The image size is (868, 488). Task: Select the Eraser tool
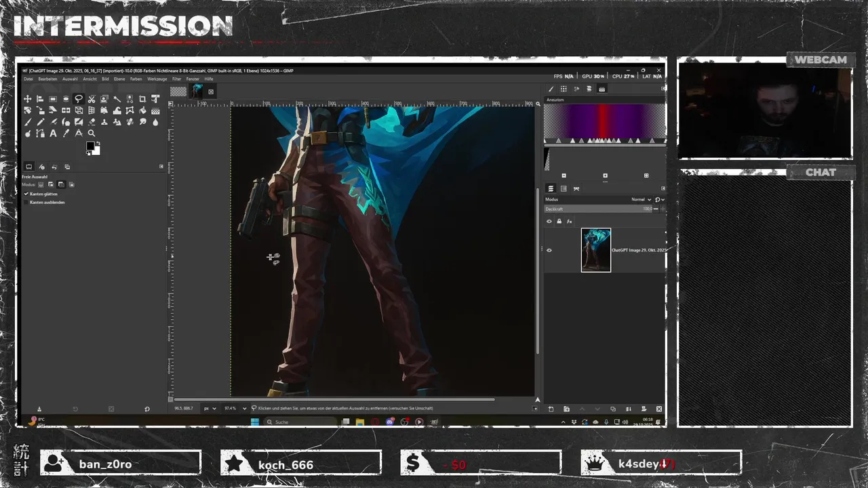92,122
